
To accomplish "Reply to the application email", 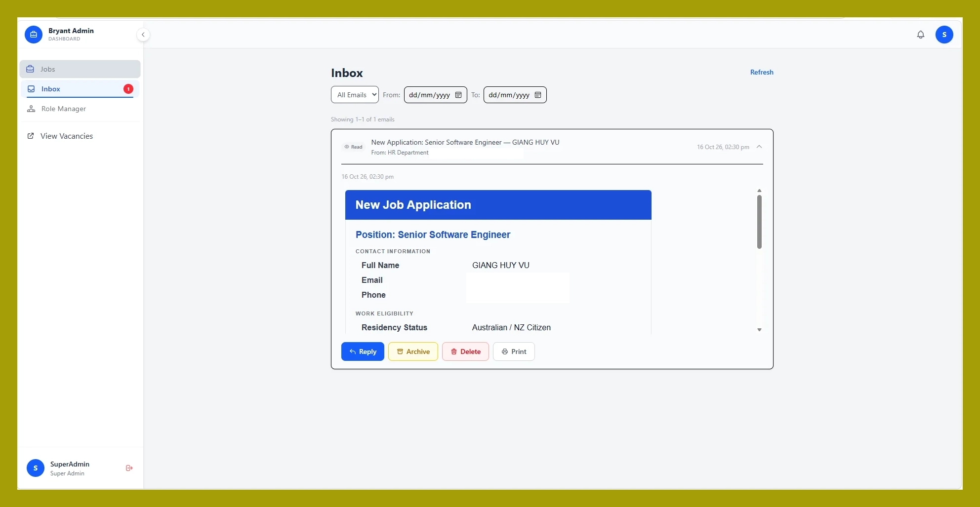I will click(x=363, y=351).
